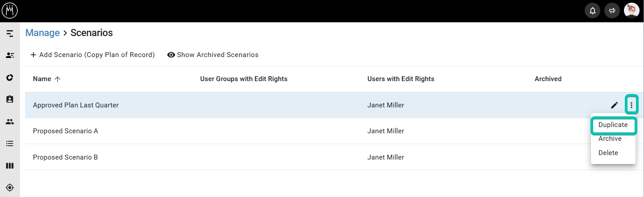Click the announcements megaphone icon

[x=612, y=11]
